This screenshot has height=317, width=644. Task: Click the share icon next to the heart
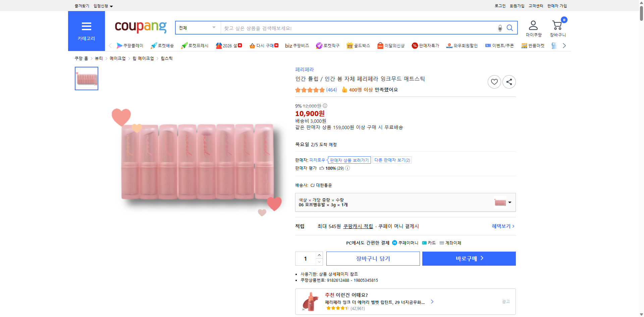pos(509,82)
